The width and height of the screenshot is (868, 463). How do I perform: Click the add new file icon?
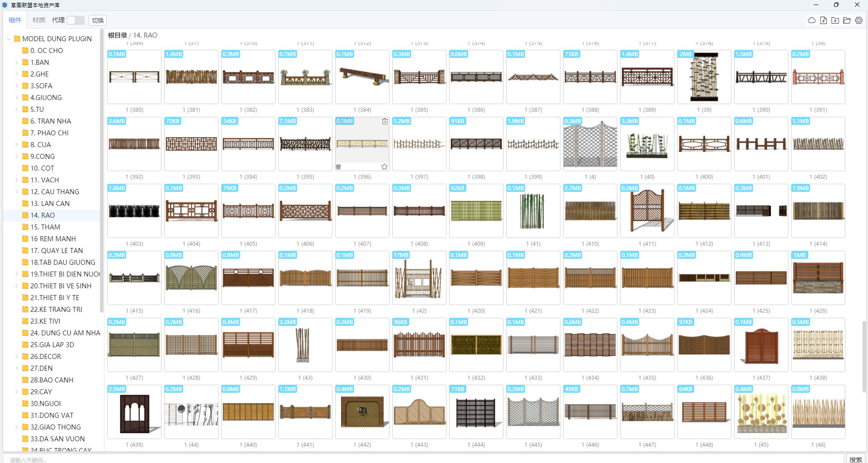click(823, 20)
